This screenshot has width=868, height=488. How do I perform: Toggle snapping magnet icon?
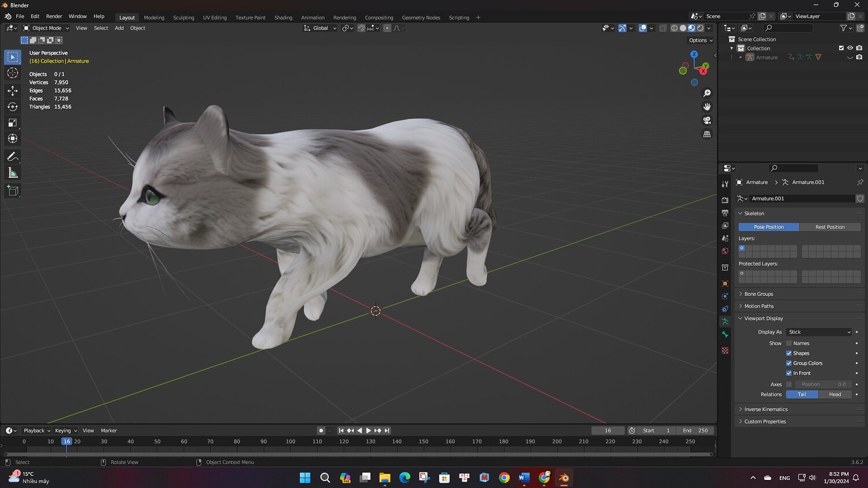tap(361, 28)
